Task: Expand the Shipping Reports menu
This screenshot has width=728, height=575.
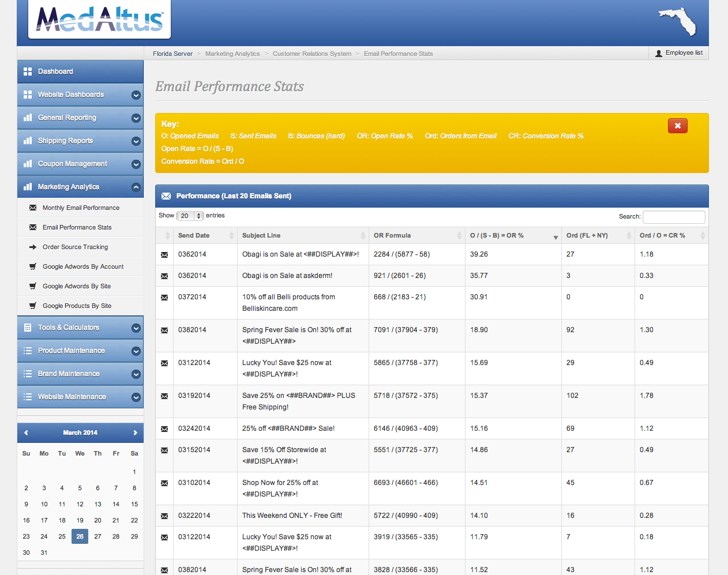Action: point(136,141)
